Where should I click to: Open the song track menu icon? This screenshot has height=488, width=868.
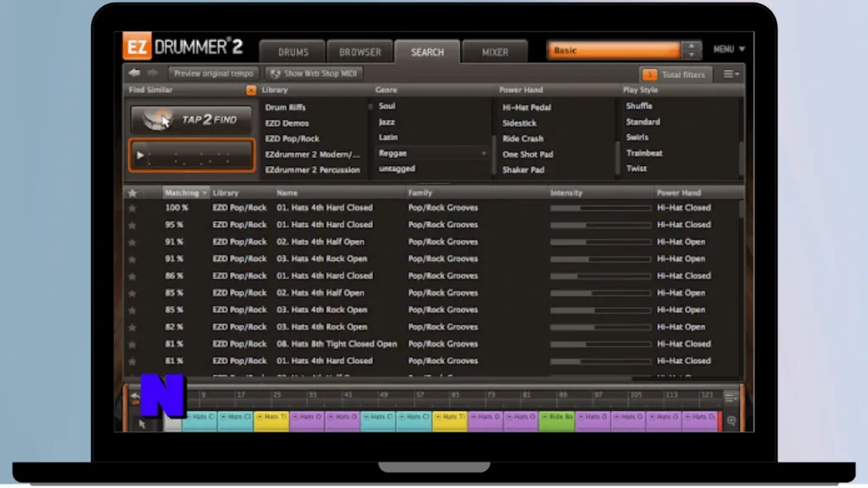[731, 398]
